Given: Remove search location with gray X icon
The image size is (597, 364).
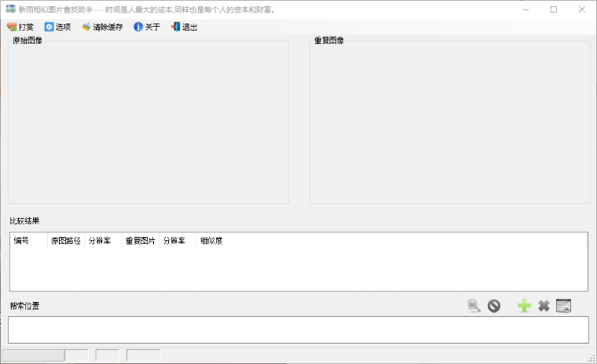Looking at the screenshot, I should point(544,306).
